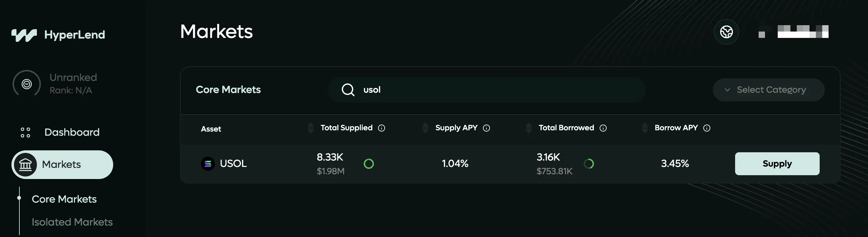Viewport: 868px width, 237px height.
Task: Select Isolated Markets in the sidebar
Action: point(72,222)
